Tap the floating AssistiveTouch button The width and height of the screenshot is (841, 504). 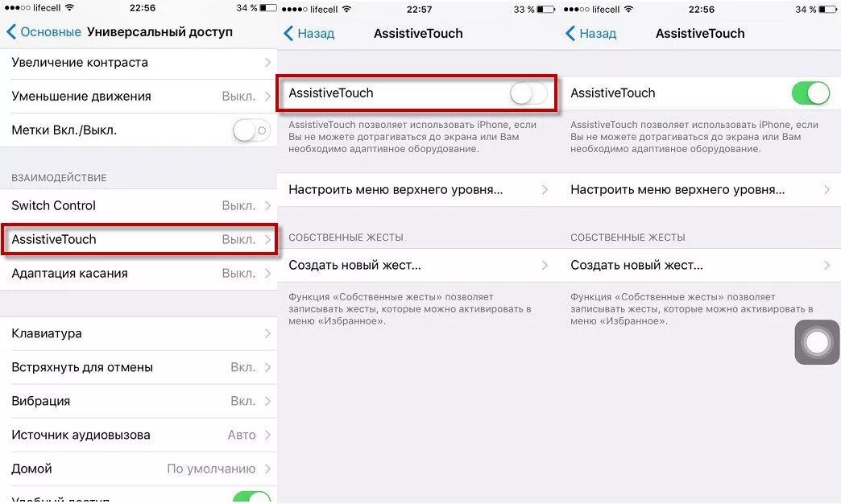(x=817, y=342)
